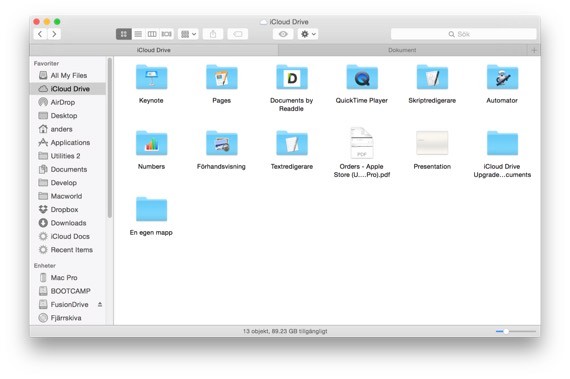Open Utilities 2 in sidebar
This screenshot has width=570, height=379.
[68, 156]
